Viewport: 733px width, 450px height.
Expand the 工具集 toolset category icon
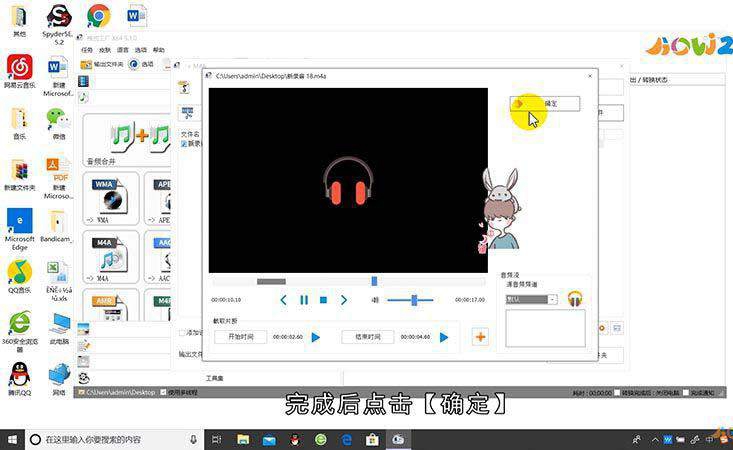[x=84, y=378]
